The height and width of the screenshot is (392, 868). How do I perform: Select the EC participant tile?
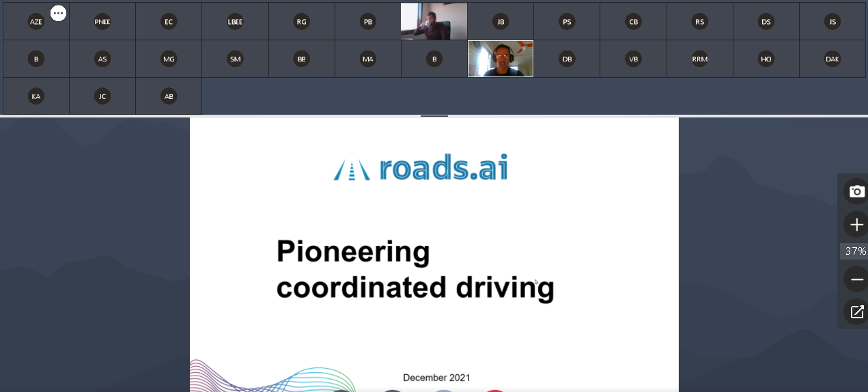click(x=169, y=21)
